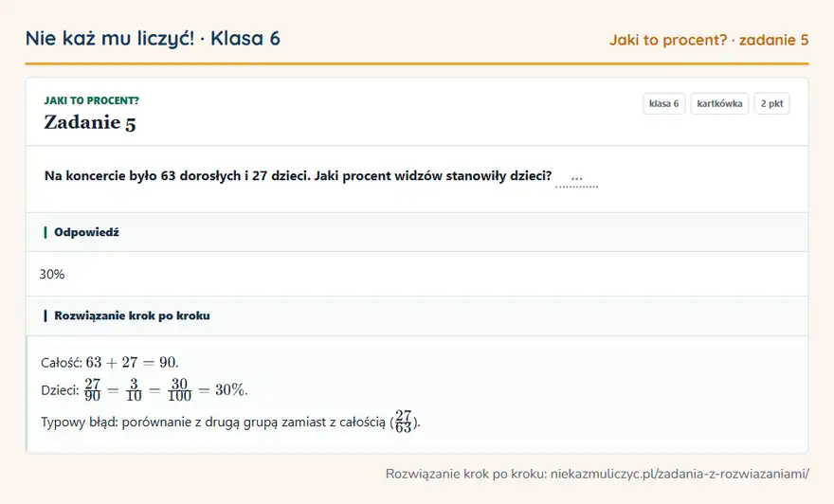Screen dimensions: 834x504
Task: Click the 'Dzieci:' fraction equation line
Action: click(144, 390)
